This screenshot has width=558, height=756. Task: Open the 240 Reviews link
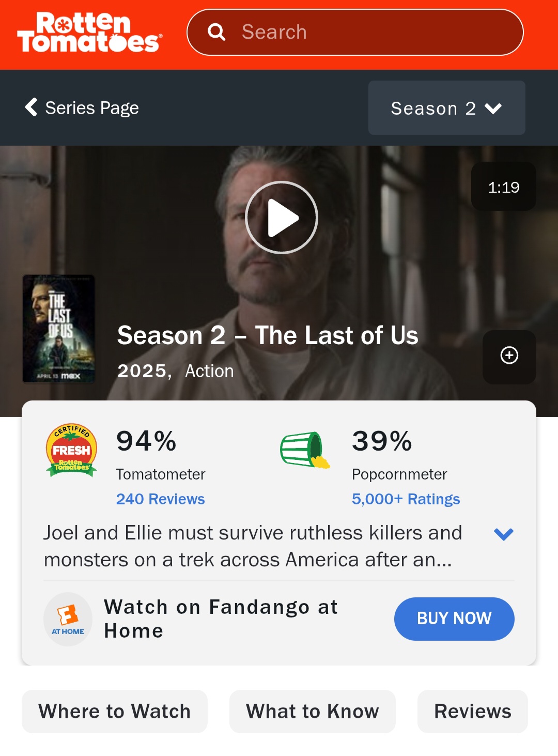pos(161,499)
